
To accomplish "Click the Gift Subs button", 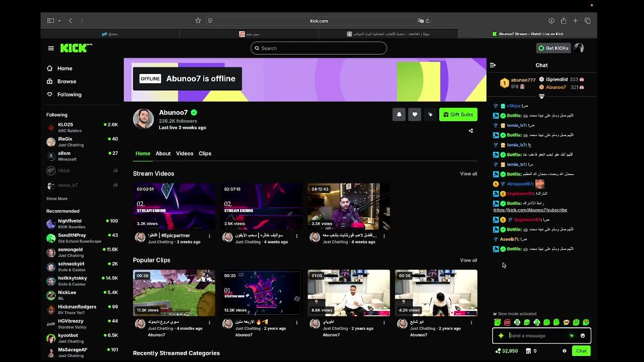I will (x=458, y=115).
